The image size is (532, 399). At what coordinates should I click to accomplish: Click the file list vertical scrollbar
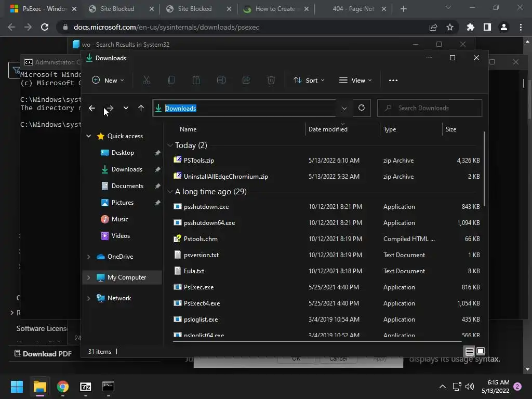pyautogui.click(x=484, y=169)
